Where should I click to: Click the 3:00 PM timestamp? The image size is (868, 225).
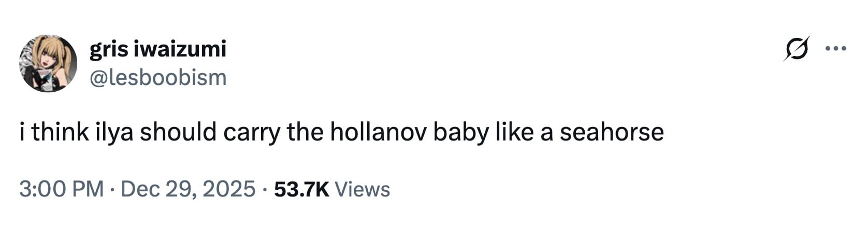tap(62, 189)
